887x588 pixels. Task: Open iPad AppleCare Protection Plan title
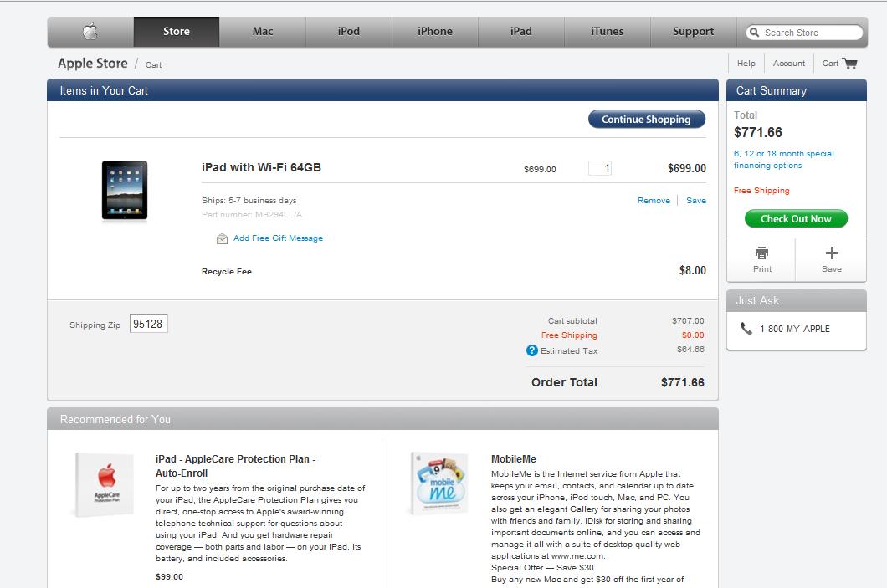pos(235,466)
